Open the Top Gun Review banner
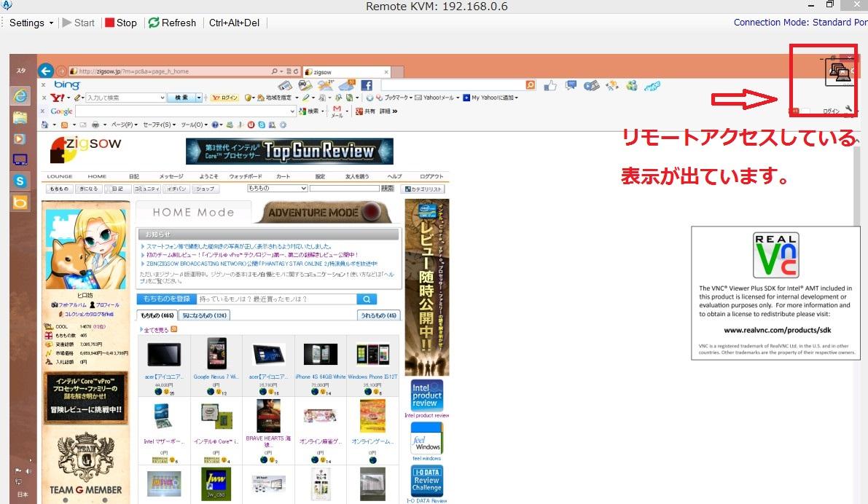The height and width of the screenshot is (504, 868). [289, 151]
